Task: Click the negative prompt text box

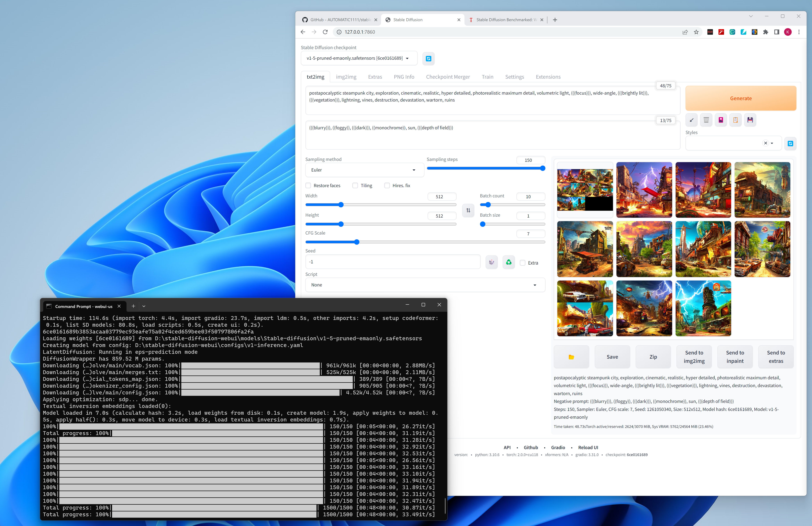Action: pyautogui.click(x=492, y=135)
